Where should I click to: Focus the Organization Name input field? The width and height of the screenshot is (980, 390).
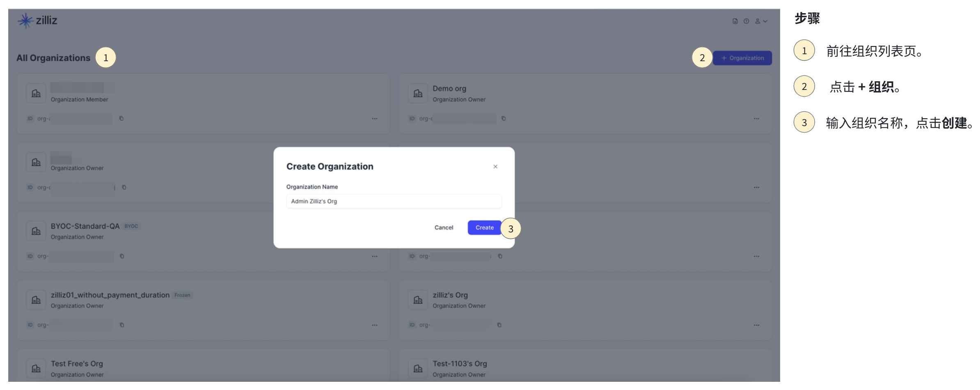pos(394,201)
